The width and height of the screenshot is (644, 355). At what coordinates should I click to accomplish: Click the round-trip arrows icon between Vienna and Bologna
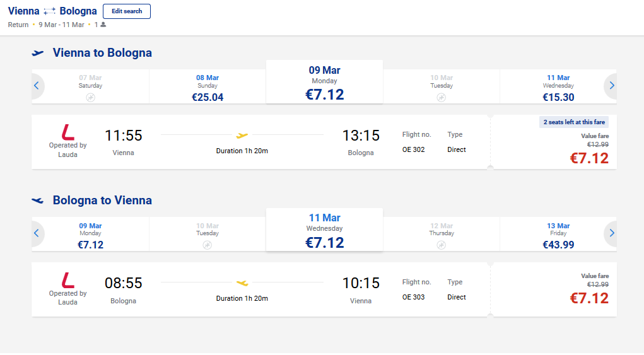[x=49, y=11]
